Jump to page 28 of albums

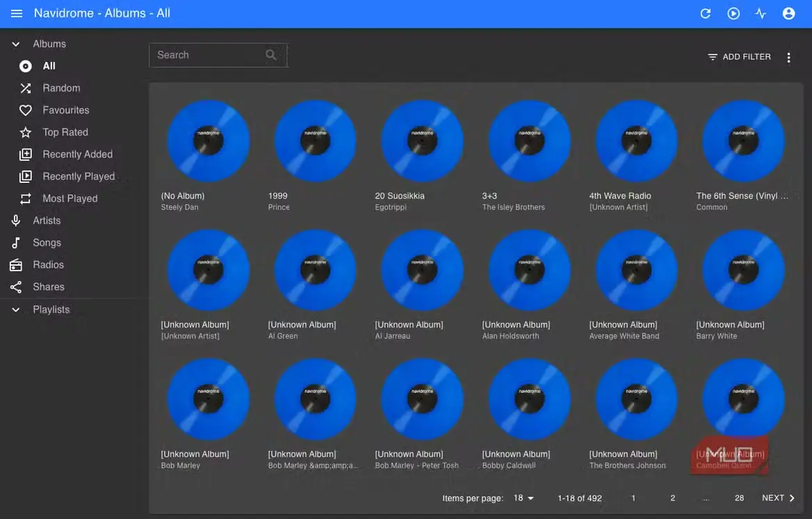[x=739, y=497]
